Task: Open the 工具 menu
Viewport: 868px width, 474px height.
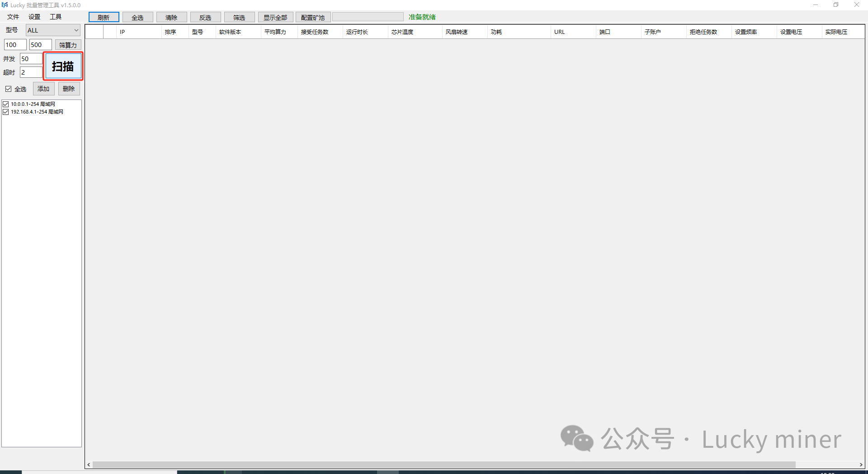Action: (x=56, y=17)
